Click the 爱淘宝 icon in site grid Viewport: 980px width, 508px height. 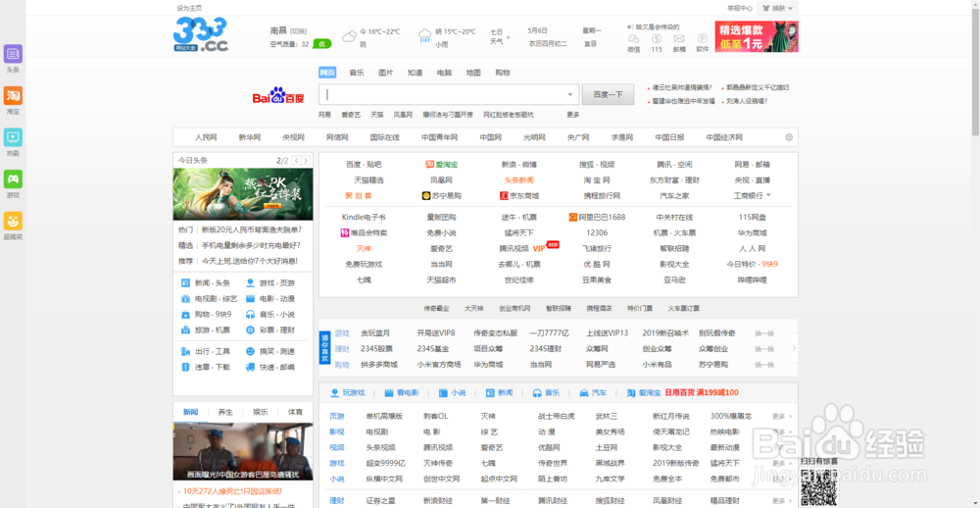coord(430,164)
